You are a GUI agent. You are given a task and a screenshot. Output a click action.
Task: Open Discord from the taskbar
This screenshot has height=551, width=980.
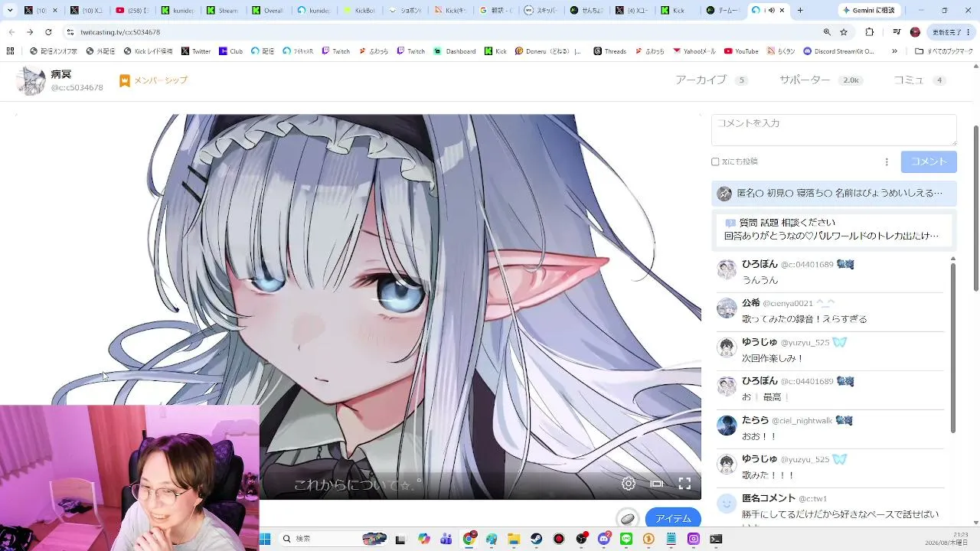pos(604,539)
